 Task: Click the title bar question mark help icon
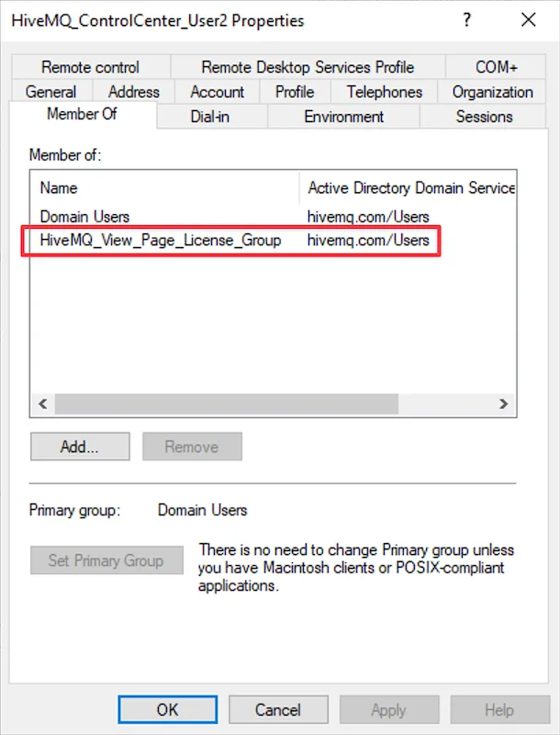(x=466, y=19)
